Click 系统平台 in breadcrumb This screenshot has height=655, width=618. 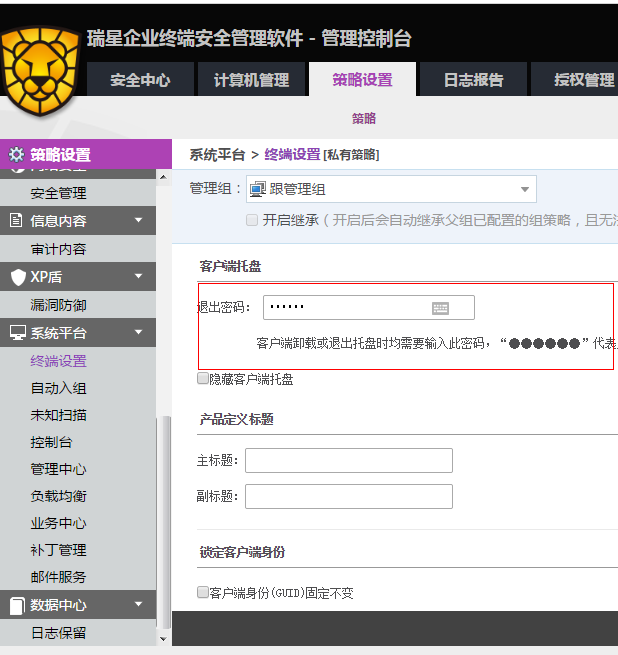[x=217, y=155]
